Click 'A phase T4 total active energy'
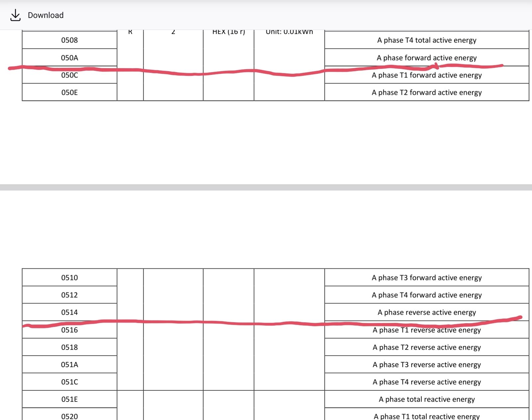Image resolution: width=532 pixels, height=420 pixels. 427,40
